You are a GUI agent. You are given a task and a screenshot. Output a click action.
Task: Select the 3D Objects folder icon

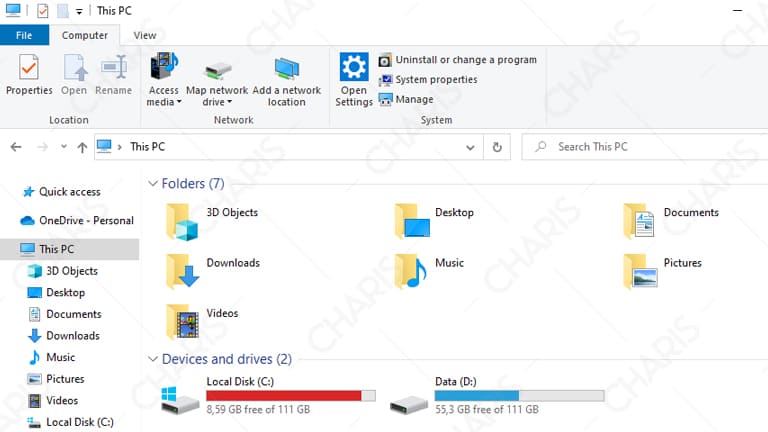[x=182, y=222]
